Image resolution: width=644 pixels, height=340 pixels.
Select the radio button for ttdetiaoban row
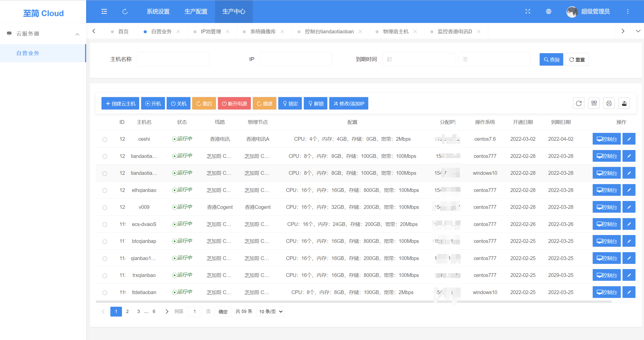pos(105,293)
